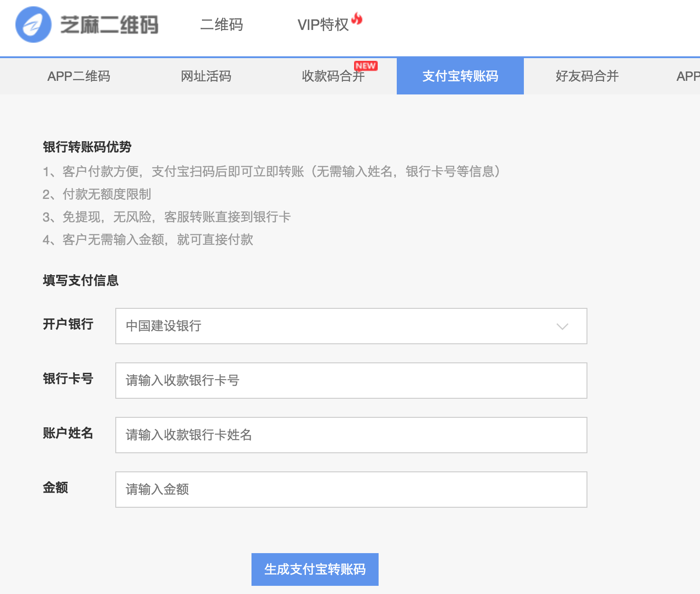Viewport: 700px width, 594px height.
Task: Focus the 账户姓名 input field
Action: tap(351, 435)
